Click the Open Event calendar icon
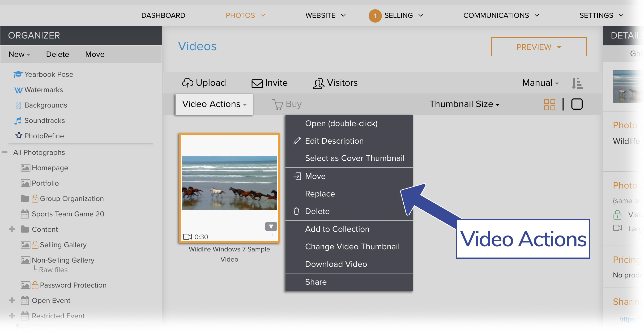This screenshot has height=334, width=644. (x=25, y=300)
